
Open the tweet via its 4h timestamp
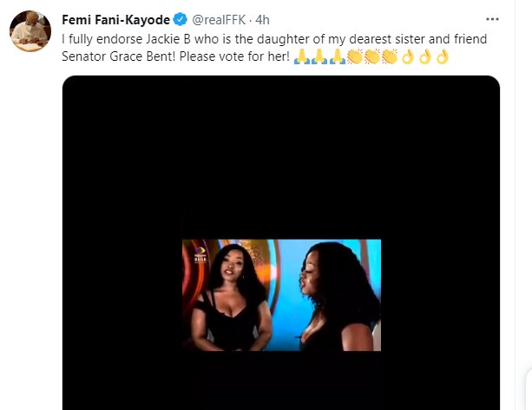(262, 20)
